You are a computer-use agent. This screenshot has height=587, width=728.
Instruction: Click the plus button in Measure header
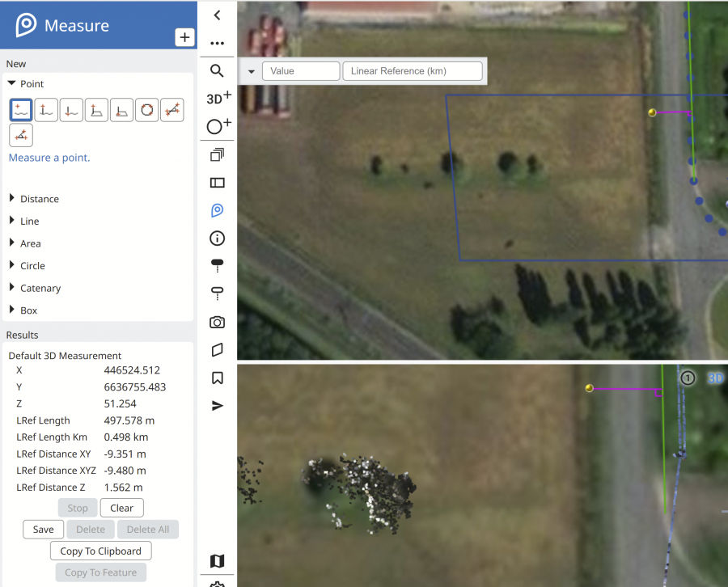(x=184, y=37)
